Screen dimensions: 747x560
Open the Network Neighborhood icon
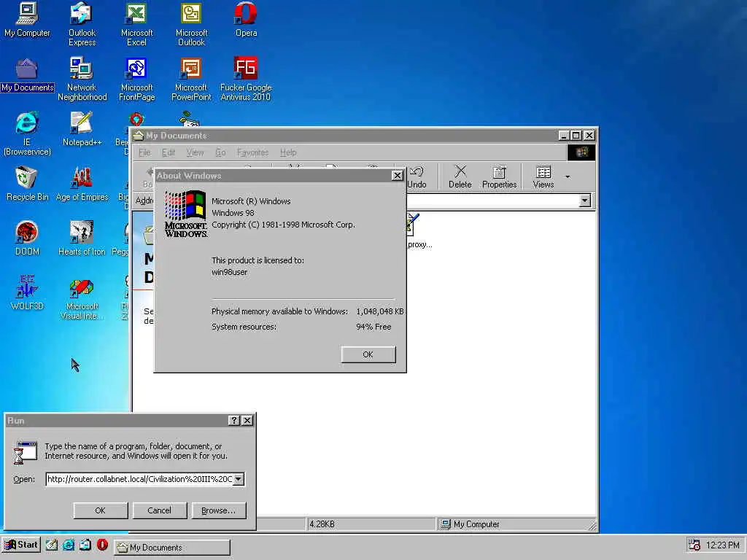(82, 79)
